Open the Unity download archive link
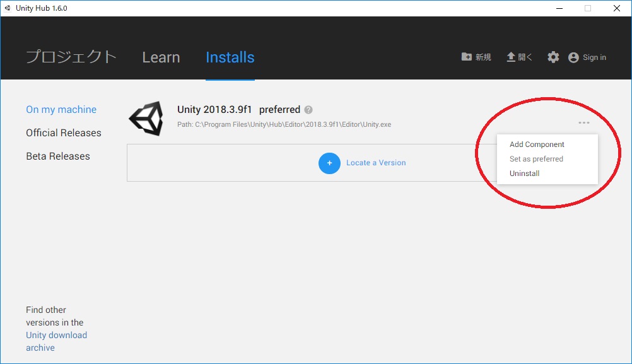 point(56,341)
